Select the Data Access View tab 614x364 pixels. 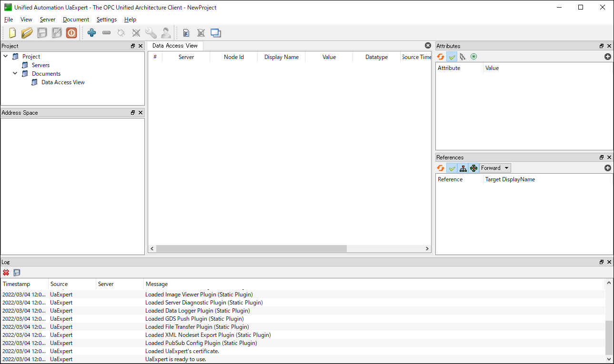pos(175,46)
